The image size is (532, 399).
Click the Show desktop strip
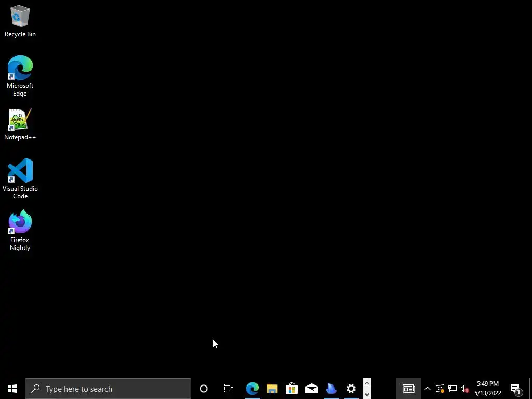530,389
